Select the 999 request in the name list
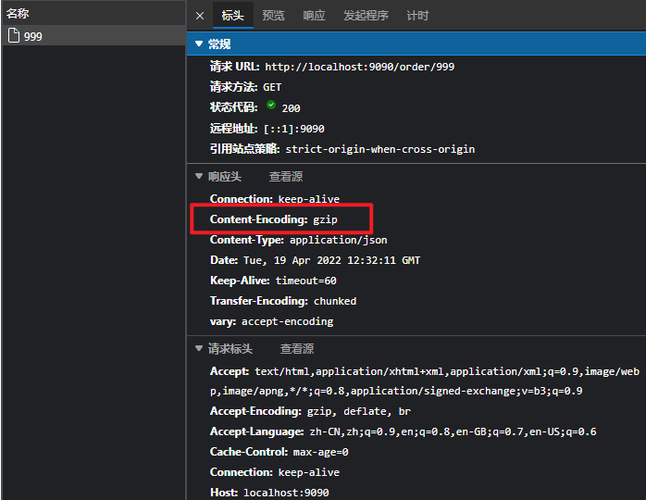646x500 pixels. [94, 36]
